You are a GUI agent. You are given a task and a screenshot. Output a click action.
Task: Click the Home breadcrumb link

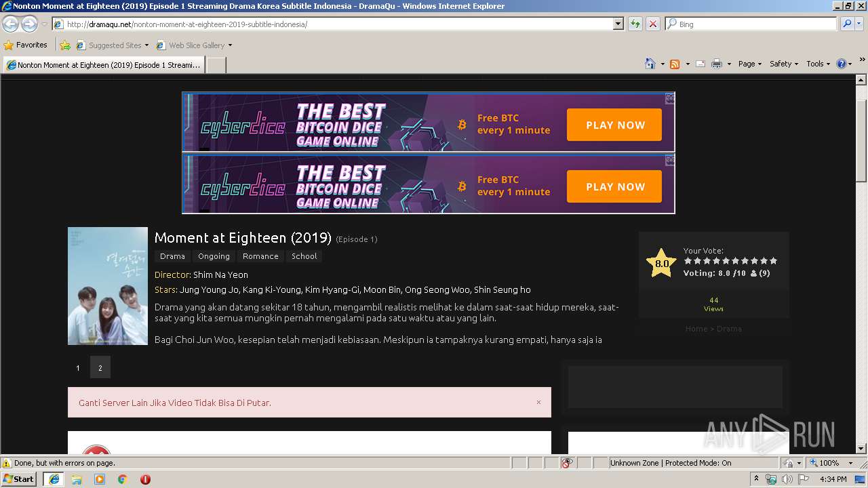696,329
